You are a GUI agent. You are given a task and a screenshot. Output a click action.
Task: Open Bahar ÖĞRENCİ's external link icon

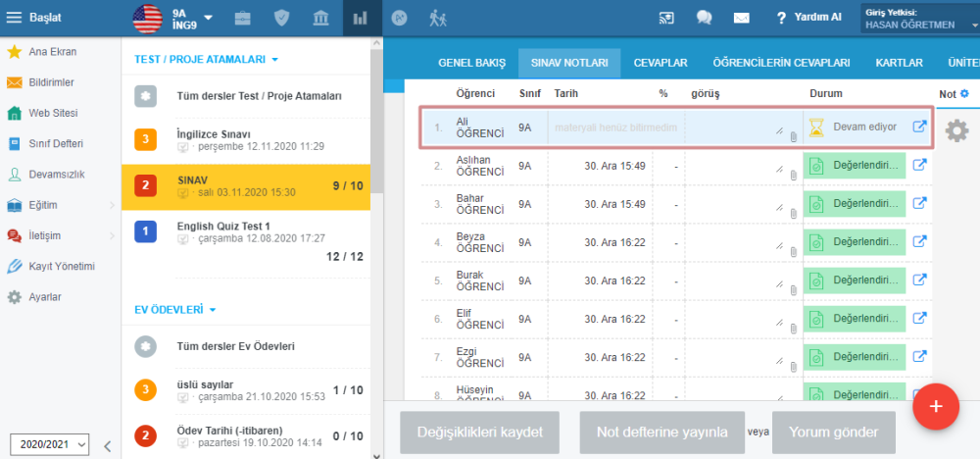click(919, 203)
